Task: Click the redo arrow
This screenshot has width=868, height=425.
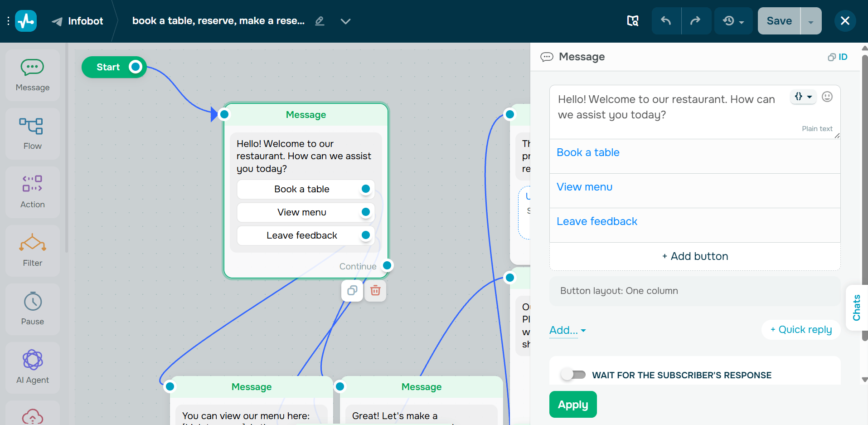Action: click(696, 21)
